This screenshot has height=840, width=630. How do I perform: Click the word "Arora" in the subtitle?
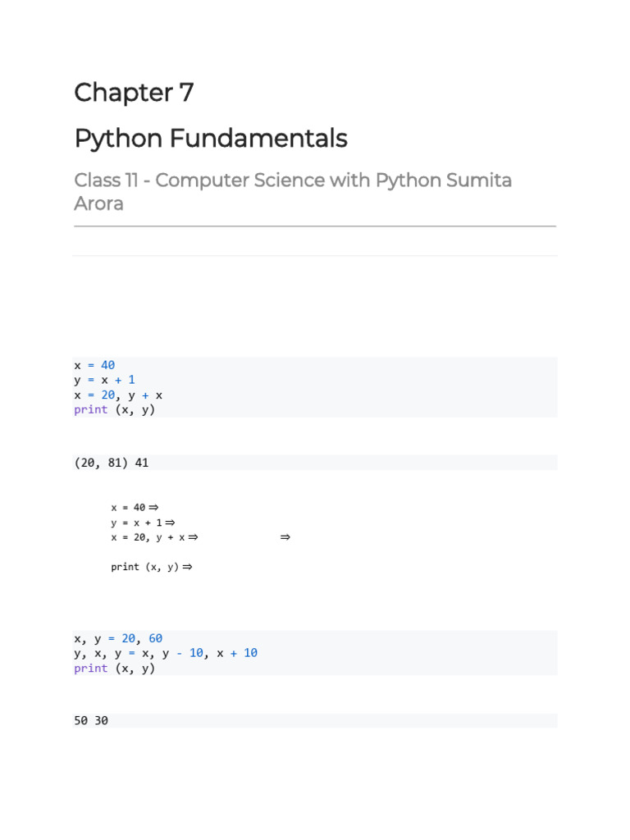[x=98, y=203]
